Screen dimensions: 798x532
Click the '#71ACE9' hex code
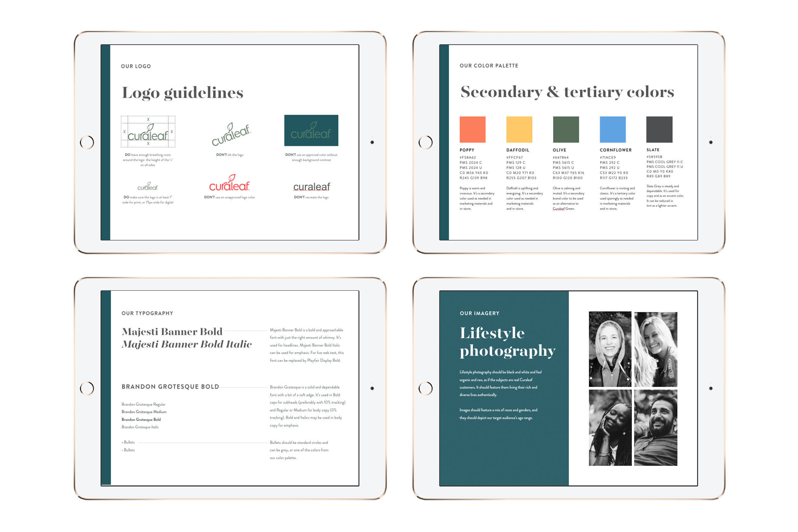(608, 157)
